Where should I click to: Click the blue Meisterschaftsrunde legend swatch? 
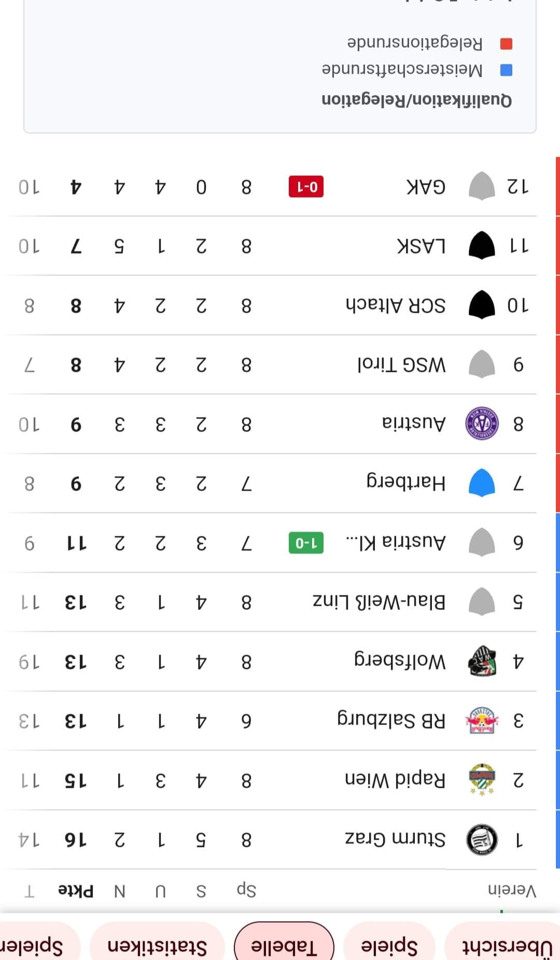coord(506,70)
